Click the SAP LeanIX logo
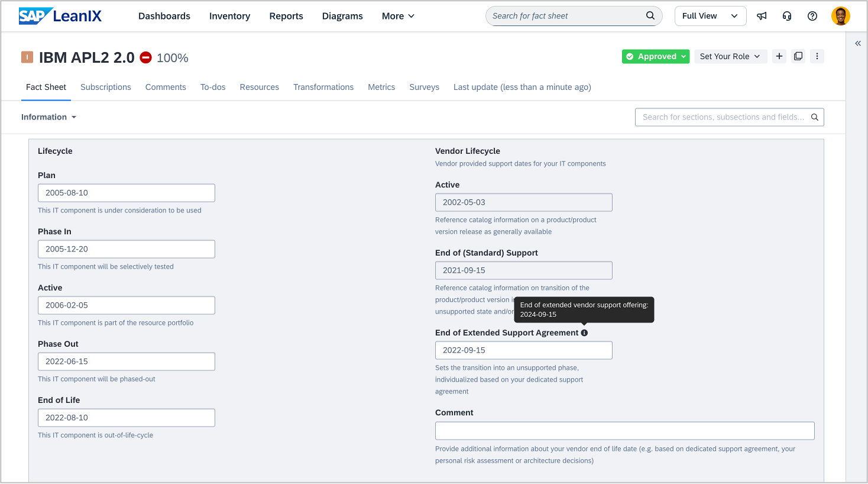 coord(60,16)
